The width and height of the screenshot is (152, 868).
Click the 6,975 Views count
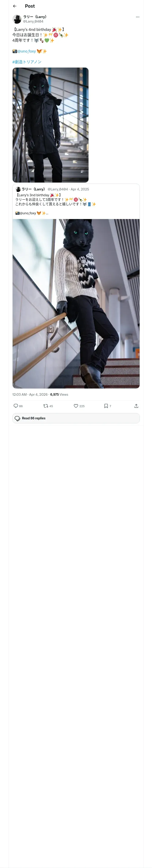(x=59, y=394)
